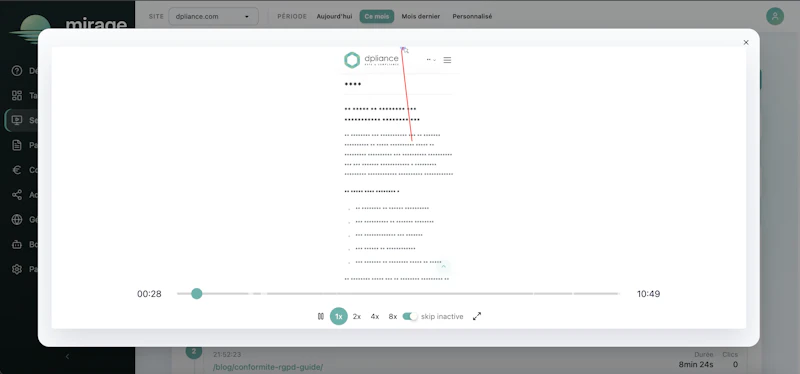Click the step 2 timeline marker
Screen dimensions: 800x374
[x=194, y=351]
